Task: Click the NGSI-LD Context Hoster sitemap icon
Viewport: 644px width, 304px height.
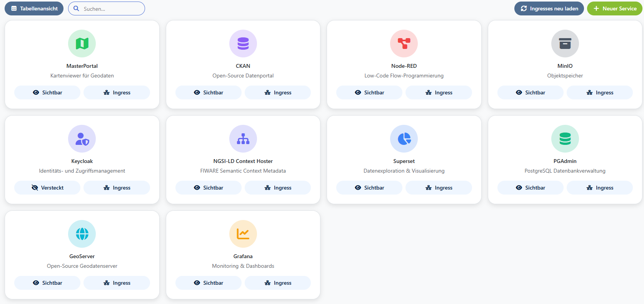Action: tap(243, 139)
